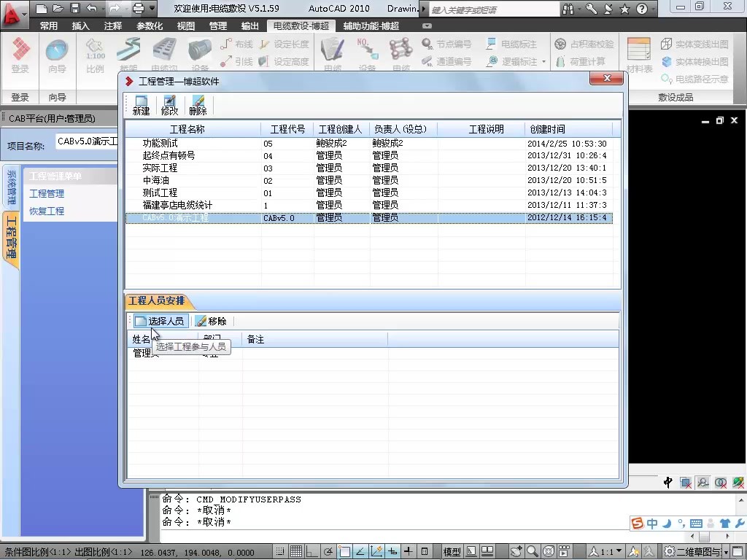Click the 荷重计算 ribbon button
The height and width of the screenshot is (560, 747).
[x=581, y=61]
